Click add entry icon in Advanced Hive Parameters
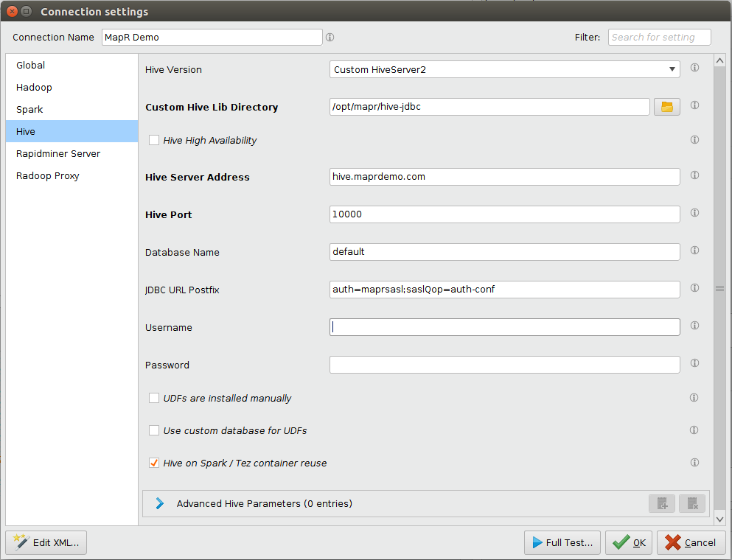The image size is (732, 560). (662, 504)
